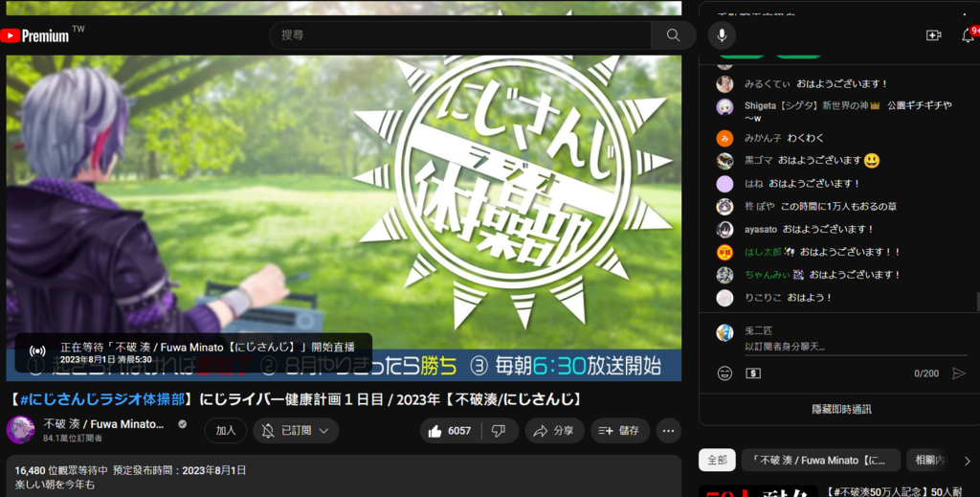Open 不破 湊 / Fuwa Minato channel name
Image resolution: width=980 pixels, height=497 pixels.
pyautogui.click(x=103, y=424)
